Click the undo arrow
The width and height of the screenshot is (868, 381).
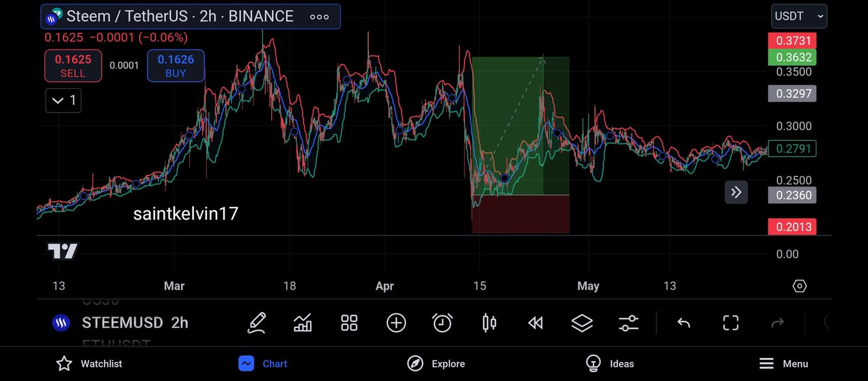point(684,323)
